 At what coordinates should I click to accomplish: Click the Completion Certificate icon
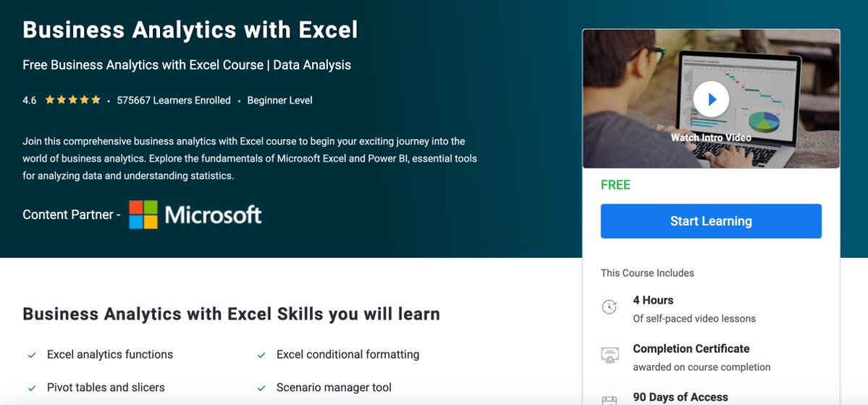pyautogui.click(x=610, y=356)
